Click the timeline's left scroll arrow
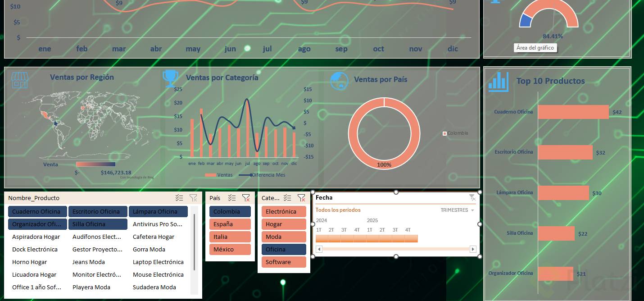This screenshot has width=644, height=301. (x=319, y=249)
